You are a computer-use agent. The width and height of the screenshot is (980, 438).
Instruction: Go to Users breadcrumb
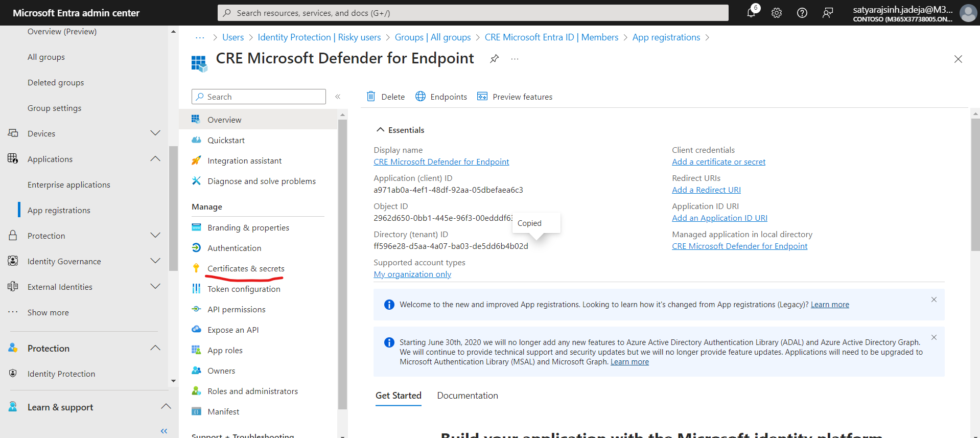(x=233, y=37)
